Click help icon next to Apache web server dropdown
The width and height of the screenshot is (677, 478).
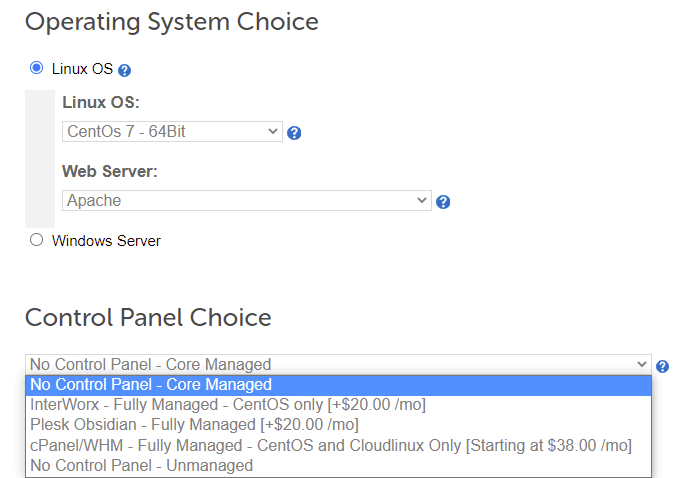(x=443, y=202)
